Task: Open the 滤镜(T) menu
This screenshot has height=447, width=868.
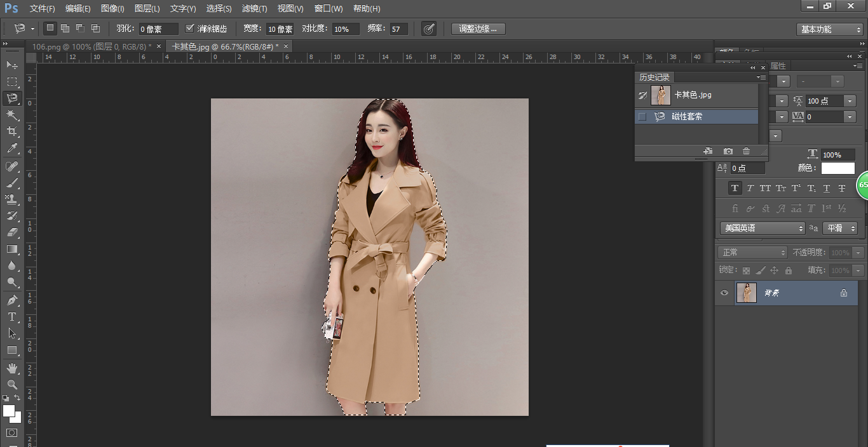Action: 254,9
